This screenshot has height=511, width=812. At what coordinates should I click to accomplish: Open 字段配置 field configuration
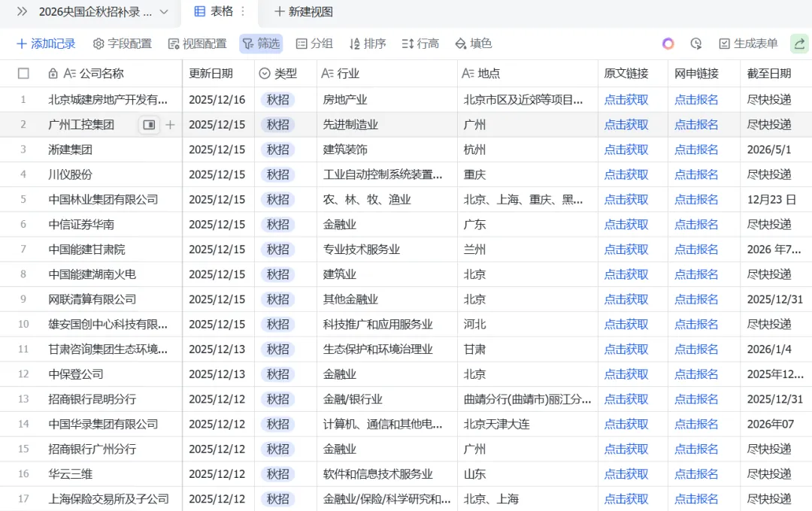pos(121,44)
